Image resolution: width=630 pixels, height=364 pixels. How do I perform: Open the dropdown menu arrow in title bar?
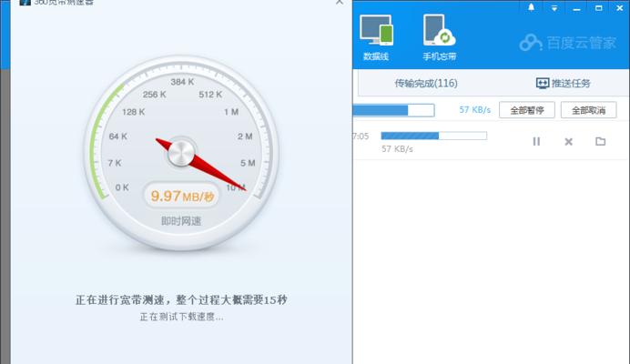[554, 8]
